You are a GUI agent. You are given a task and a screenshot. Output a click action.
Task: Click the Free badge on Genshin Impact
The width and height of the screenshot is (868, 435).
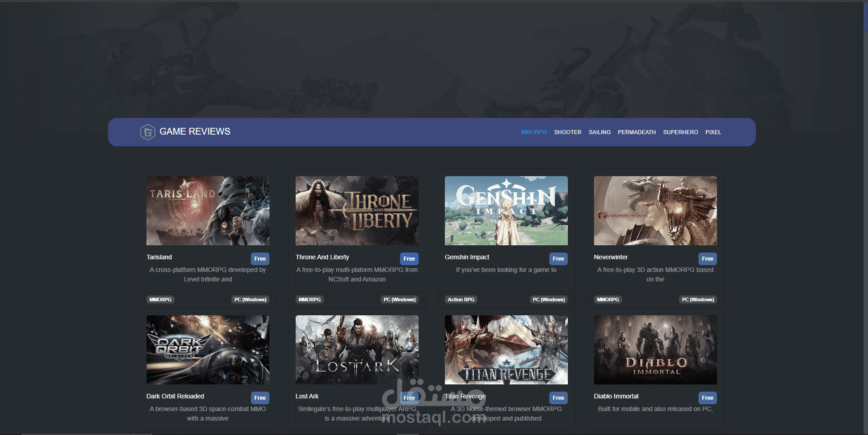click(x=558, y=259)
